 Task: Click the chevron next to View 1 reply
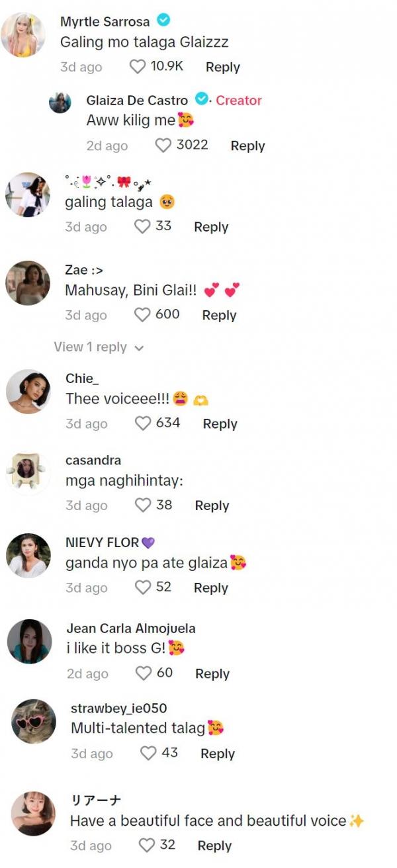[x=139, y=348]
